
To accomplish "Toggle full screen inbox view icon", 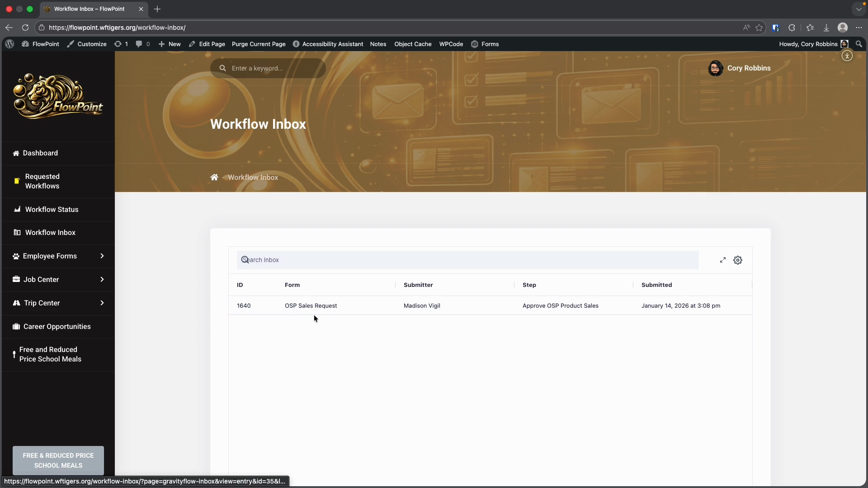I will point(723,260).
